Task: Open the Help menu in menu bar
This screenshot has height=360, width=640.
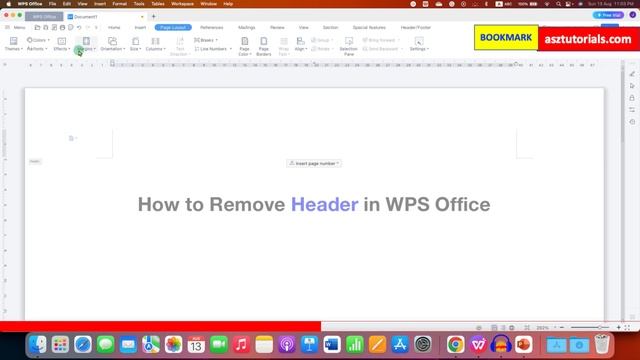Action: 228,4
